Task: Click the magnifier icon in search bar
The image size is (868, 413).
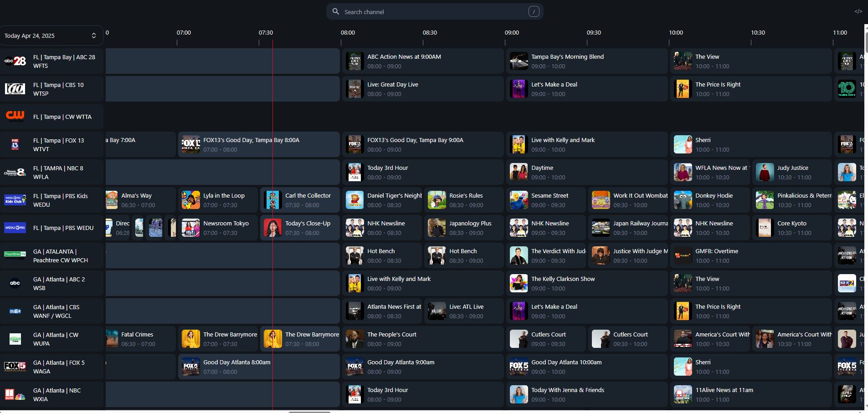Action: coord(336,11)
